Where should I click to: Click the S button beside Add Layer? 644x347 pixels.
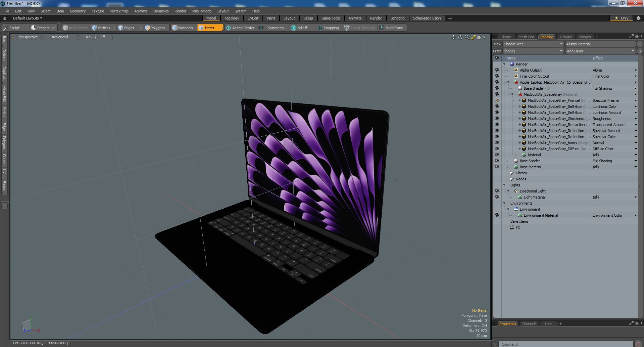click(640, 51)
